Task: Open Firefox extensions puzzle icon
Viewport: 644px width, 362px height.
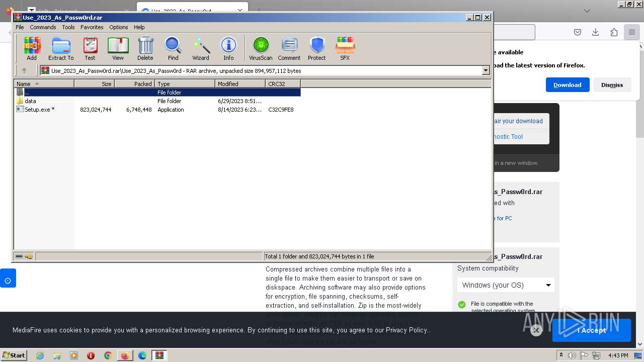Action: (x=614, y=32)
